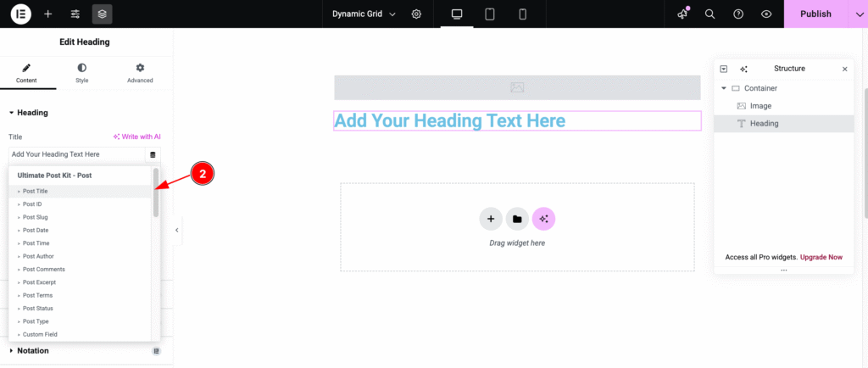868x368 pixels.
Task: Click the Help question mark icon
Action: [x=738, y=14]
